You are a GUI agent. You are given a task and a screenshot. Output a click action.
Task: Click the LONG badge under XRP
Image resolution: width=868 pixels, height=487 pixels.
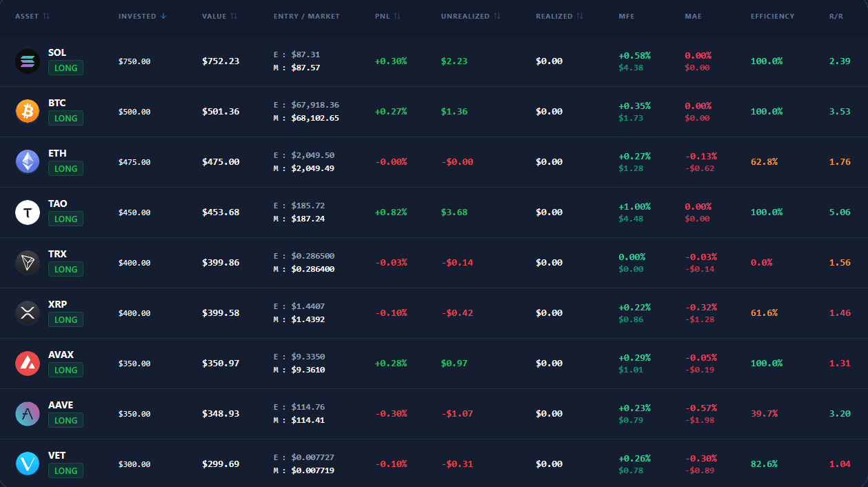[65, 319]
